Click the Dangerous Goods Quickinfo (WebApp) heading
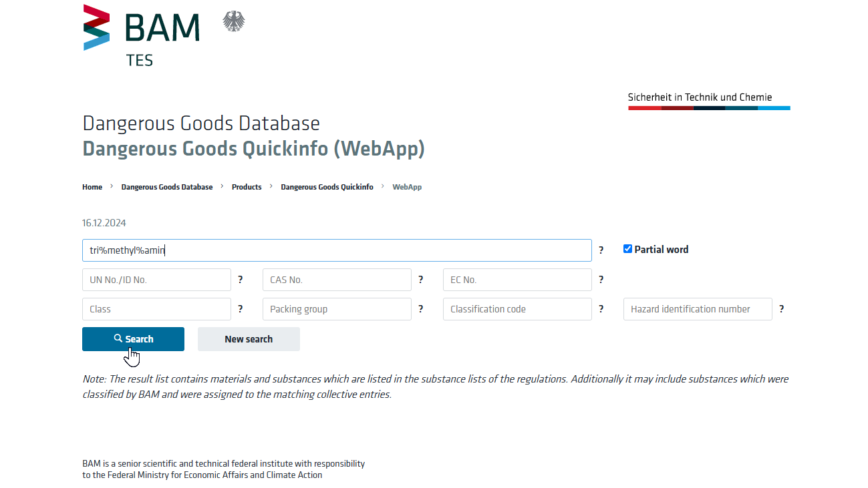 pos(253,148)
